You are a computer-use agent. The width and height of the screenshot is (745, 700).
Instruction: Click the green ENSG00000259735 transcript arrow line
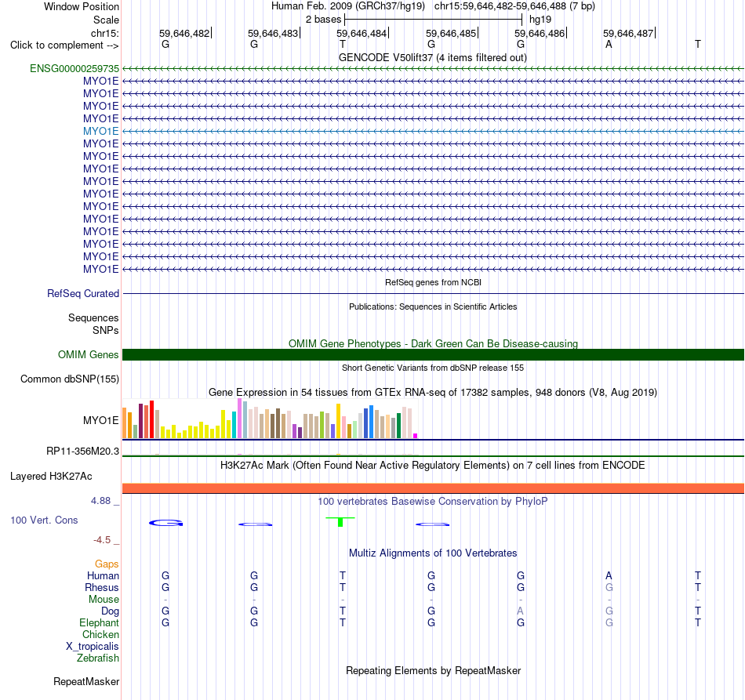coord(433,69)
